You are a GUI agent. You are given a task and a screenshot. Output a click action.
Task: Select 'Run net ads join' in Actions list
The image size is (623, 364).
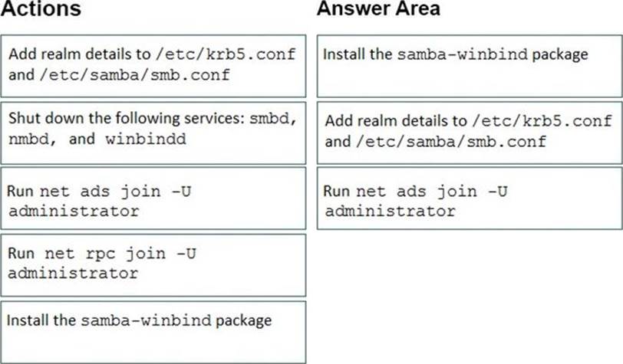tap(153, 199)
